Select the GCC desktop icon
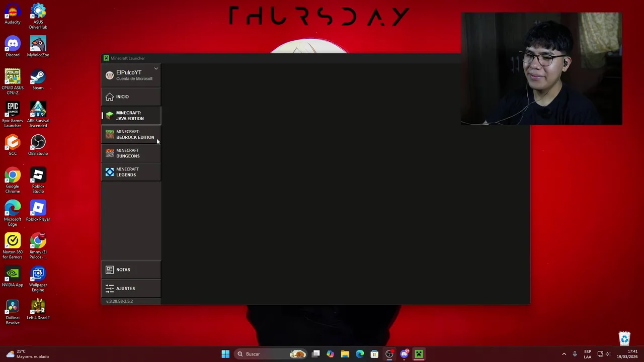Viewport: 644px width, 362px height. tap(13, 145)
